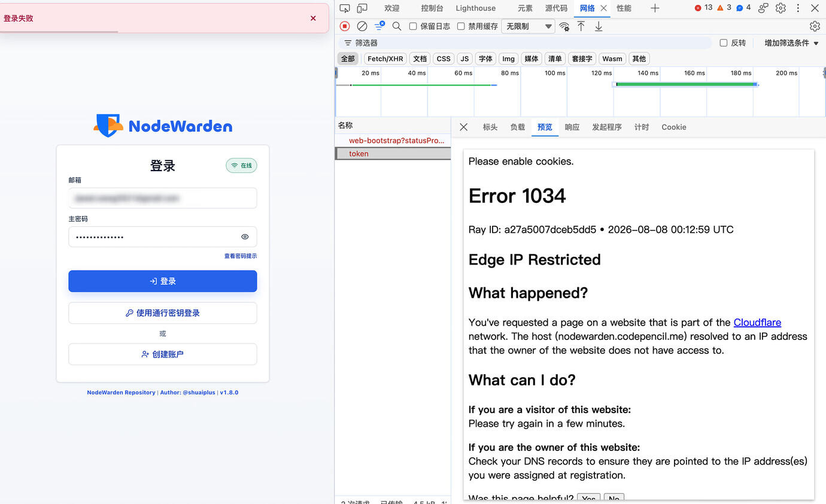
Task: Close the request details pane
Action: coord(464,127)
